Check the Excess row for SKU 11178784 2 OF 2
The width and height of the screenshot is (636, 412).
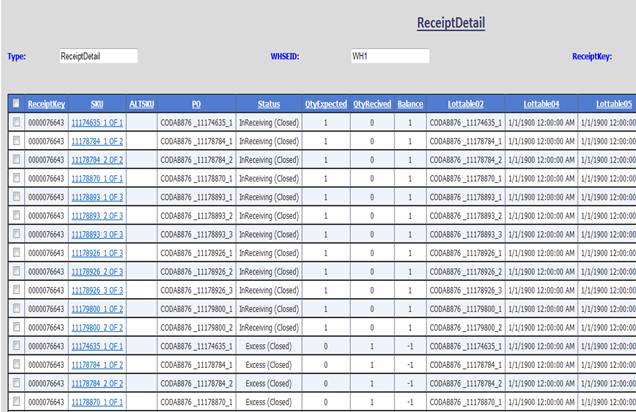[x=16, y=383]
